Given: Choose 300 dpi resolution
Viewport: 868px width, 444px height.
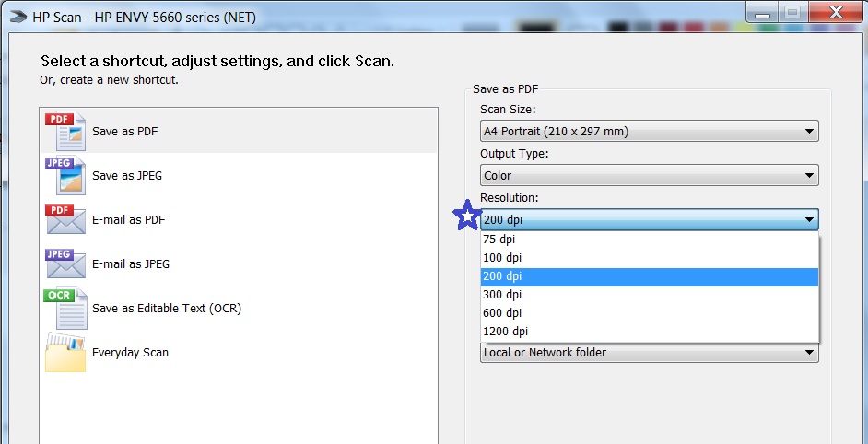Looking at the screenshot, I should (x=649, y=295).
